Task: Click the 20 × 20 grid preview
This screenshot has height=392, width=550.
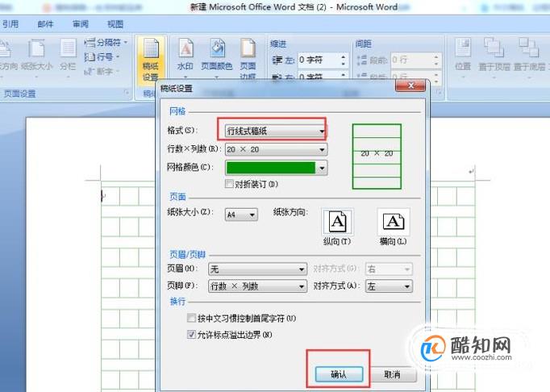Action: coord(377,156)
